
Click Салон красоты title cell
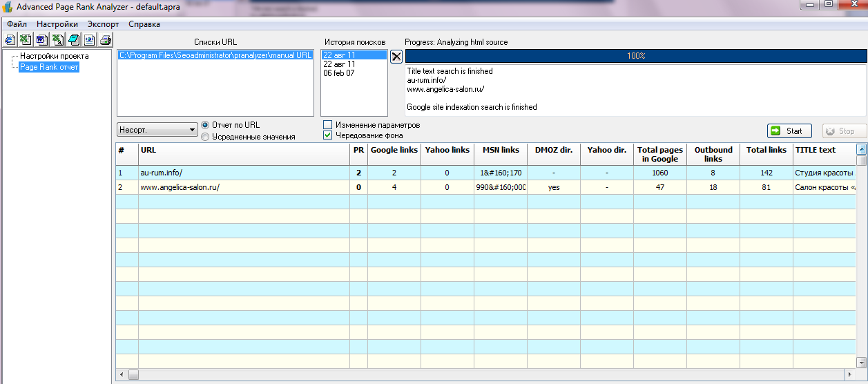pos(824,187)
